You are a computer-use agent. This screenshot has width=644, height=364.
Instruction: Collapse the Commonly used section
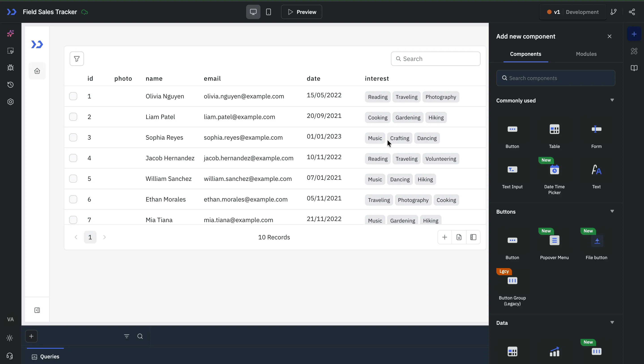click(612, 100)
